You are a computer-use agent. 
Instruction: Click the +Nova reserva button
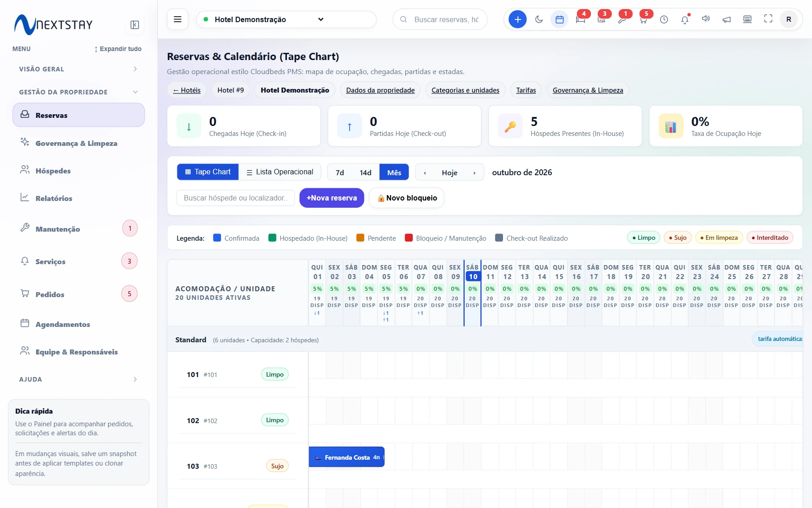click(332, 198)
